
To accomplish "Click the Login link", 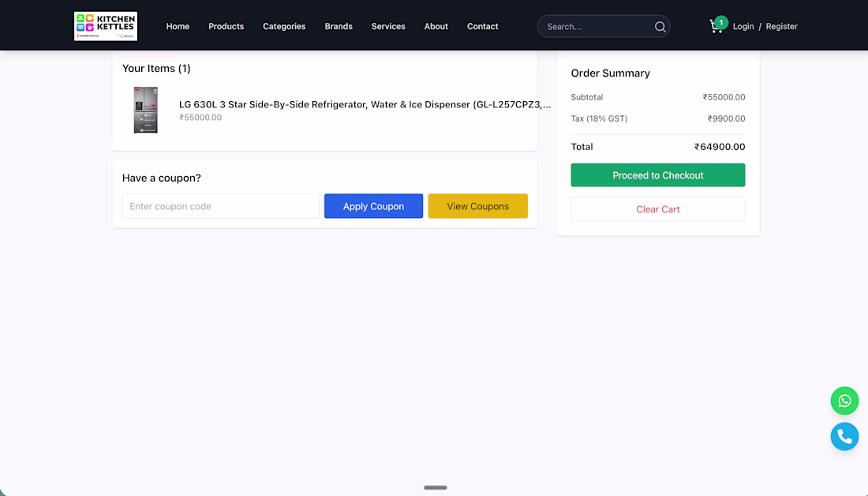I will [743, 27].
